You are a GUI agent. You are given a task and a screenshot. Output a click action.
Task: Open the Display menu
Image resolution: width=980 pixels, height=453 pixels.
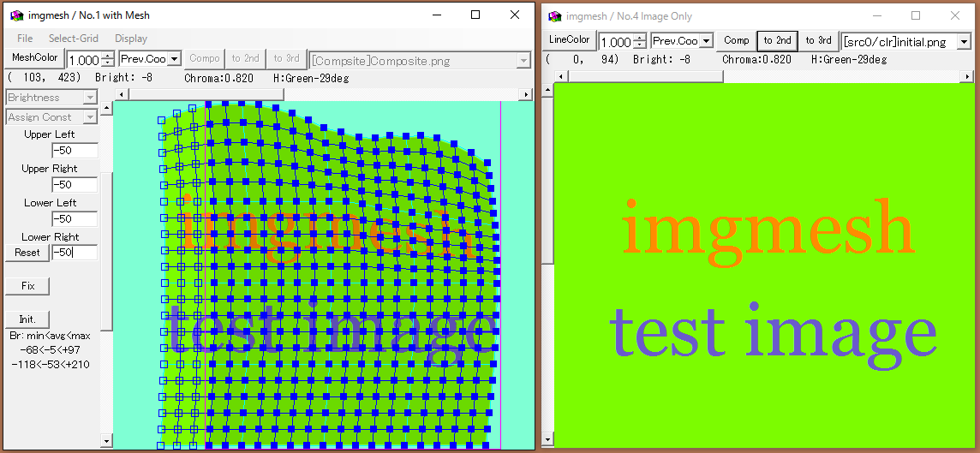coord(131,39)
